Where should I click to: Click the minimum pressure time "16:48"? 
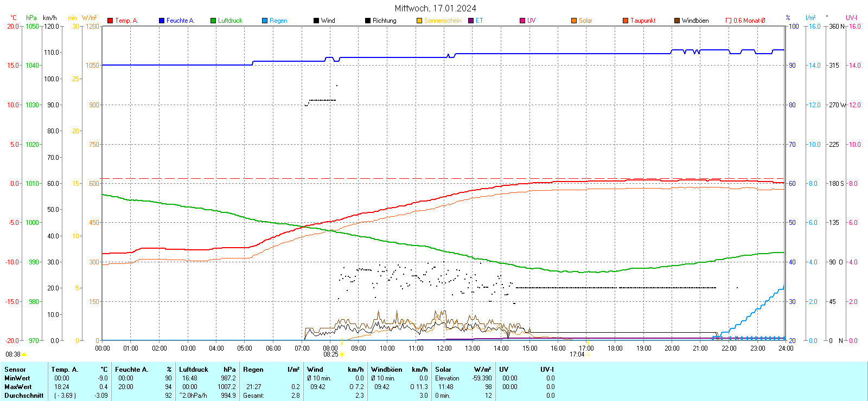tap(190, 378)
